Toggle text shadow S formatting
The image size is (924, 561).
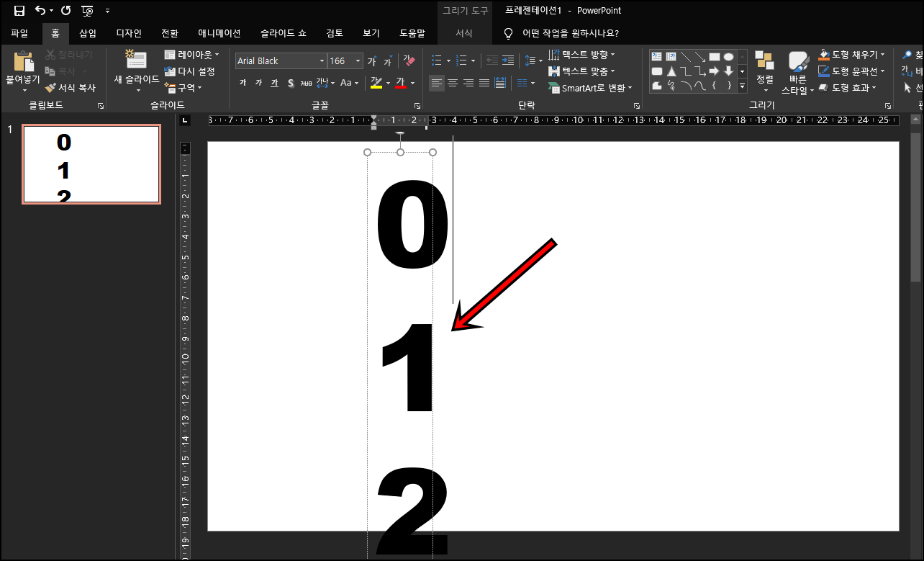click(x=291, y=83)
